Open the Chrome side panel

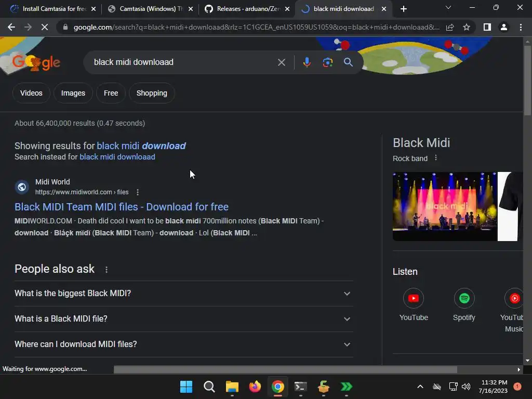point(487,27)
